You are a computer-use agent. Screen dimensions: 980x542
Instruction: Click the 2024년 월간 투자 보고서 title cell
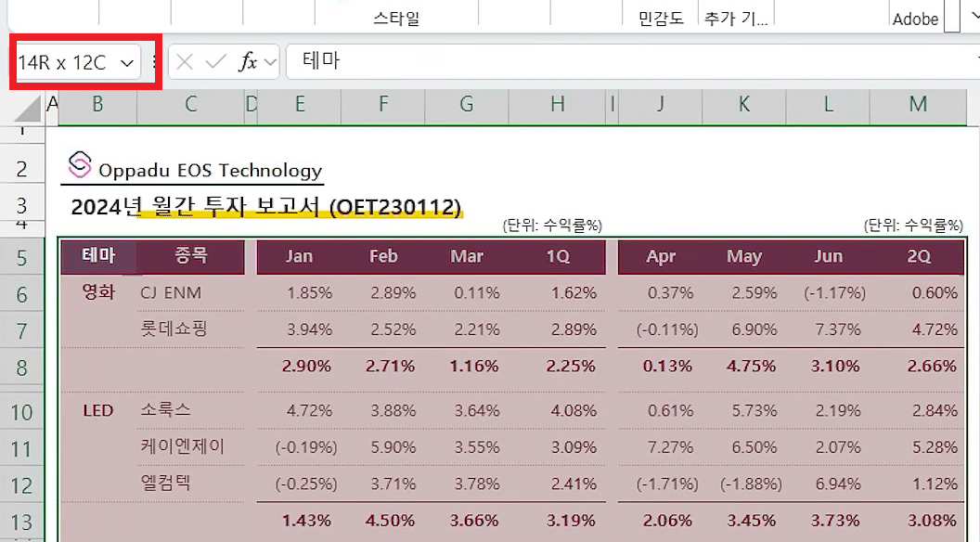tap(266, 206)
